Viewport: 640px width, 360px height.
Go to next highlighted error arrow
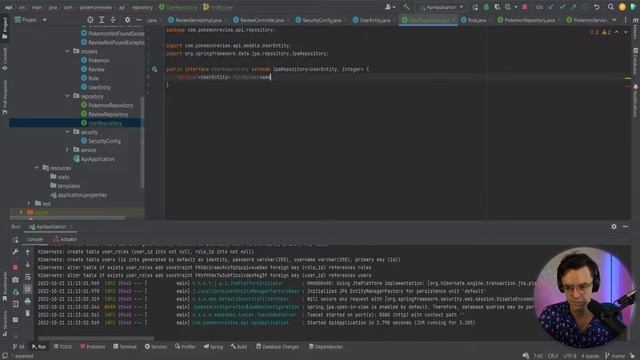(626, 32)
